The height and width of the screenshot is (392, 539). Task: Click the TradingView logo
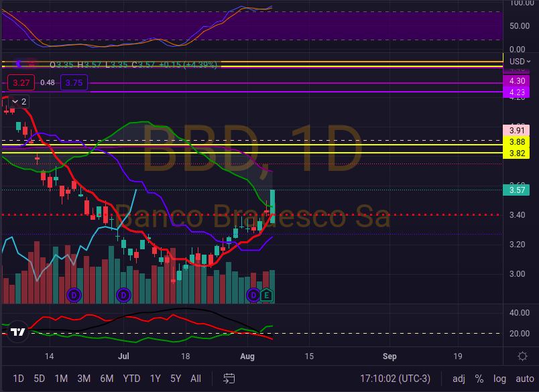tap(17, 332)
